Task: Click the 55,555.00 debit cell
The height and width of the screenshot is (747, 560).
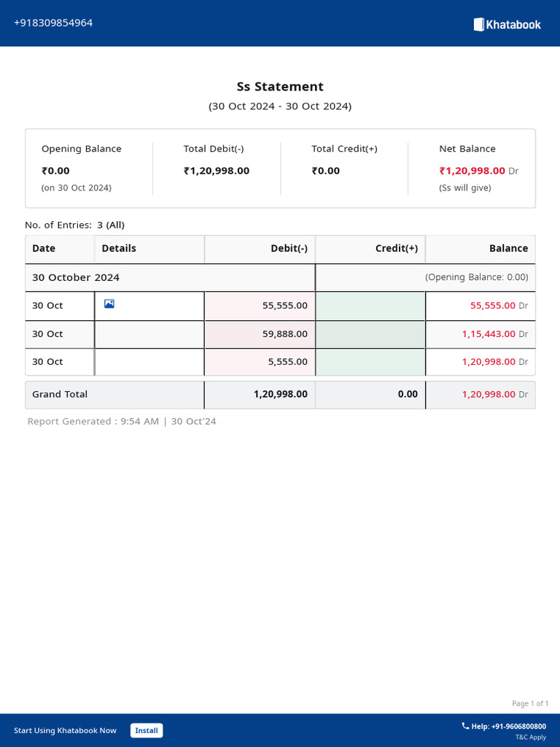Action: coord(284,306)
